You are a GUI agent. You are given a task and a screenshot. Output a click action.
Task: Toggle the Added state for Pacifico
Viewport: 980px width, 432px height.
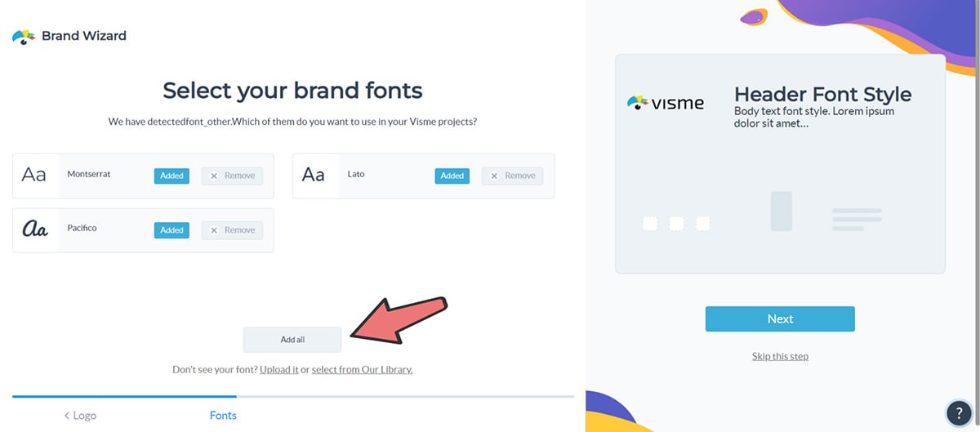point(171,230)
